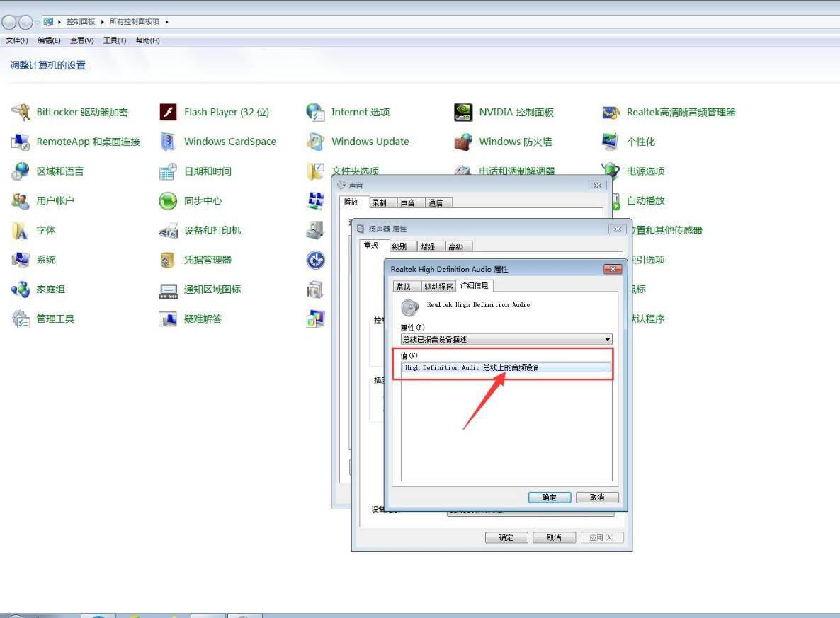Click the 同步中心 green icon
This screenshot has height=618, width=840.
168,201
